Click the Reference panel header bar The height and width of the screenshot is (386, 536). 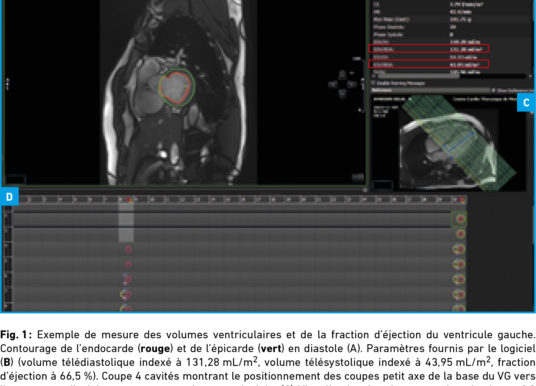(x=430, y=90)
